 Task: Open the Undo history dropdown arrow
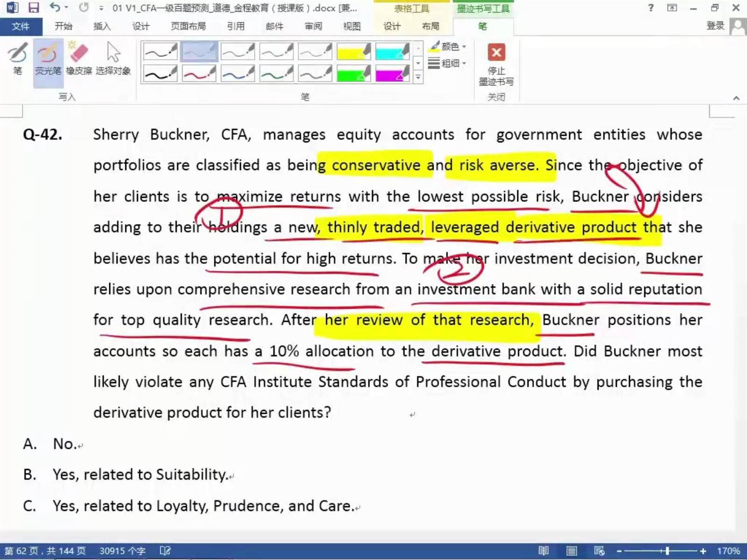[x=66, y=8]
